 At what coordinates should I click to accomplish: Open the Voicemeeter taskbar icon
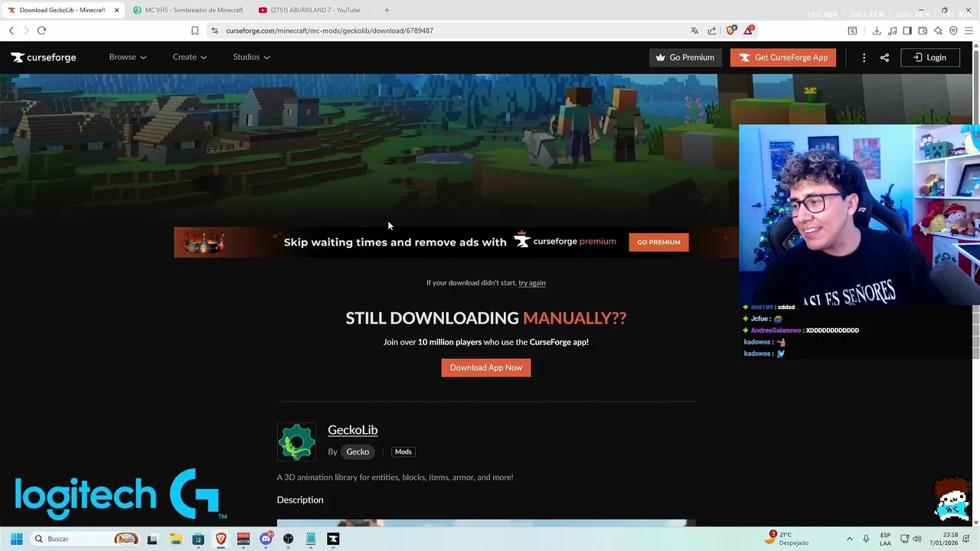tap(243, 539)
